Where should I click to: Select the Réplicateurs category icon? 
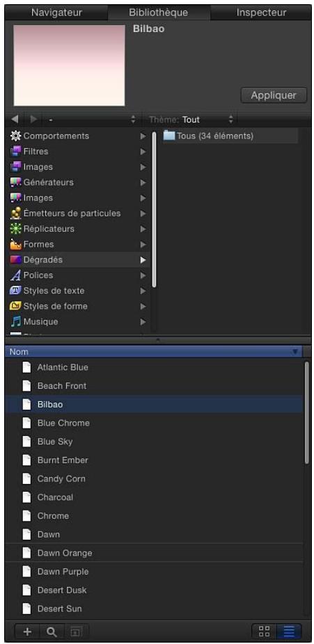point(15,229)
